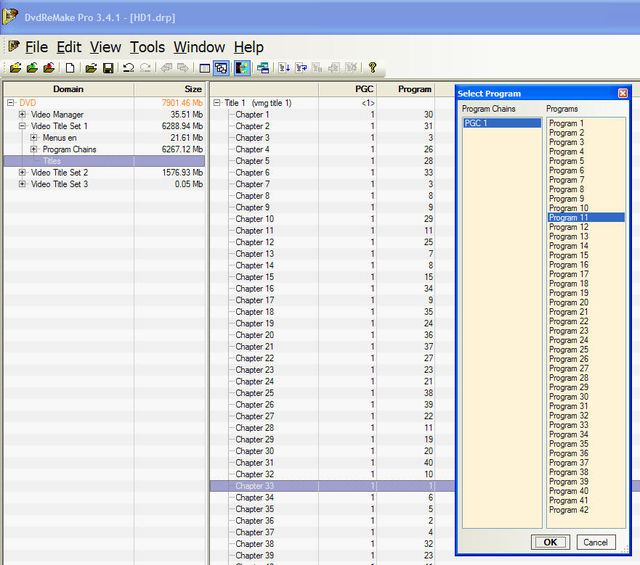640x565 pixels.
Task: Click the 6288.94 Mb size value
Action: pyautogui.click(x=182, y=126)
